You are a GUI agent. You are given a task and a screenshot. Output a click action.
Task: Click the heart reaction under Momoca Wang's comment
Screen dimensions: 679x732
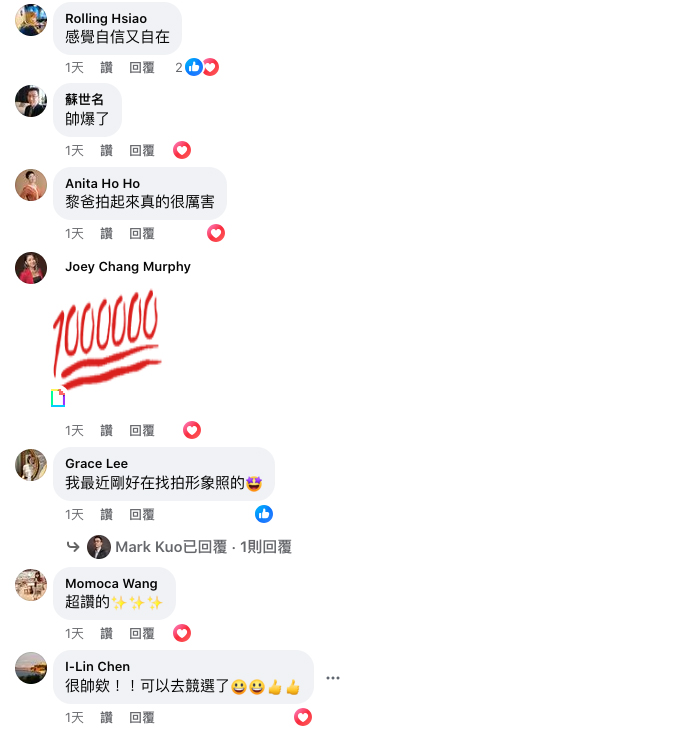click(x=182, y=633)
